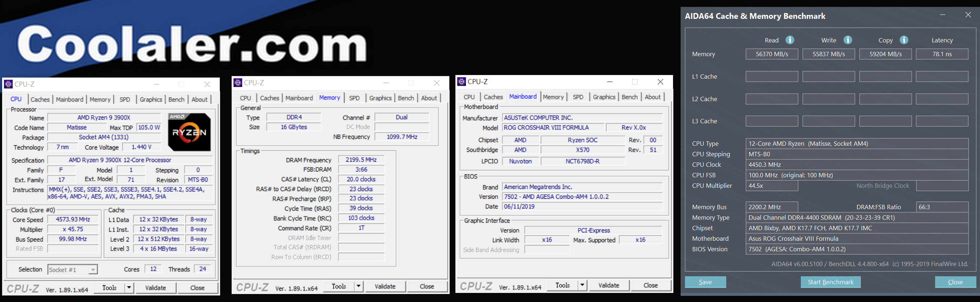Click NB Frequency value 1099.7 MHz

pyautogui.click(x=402, y=137)
